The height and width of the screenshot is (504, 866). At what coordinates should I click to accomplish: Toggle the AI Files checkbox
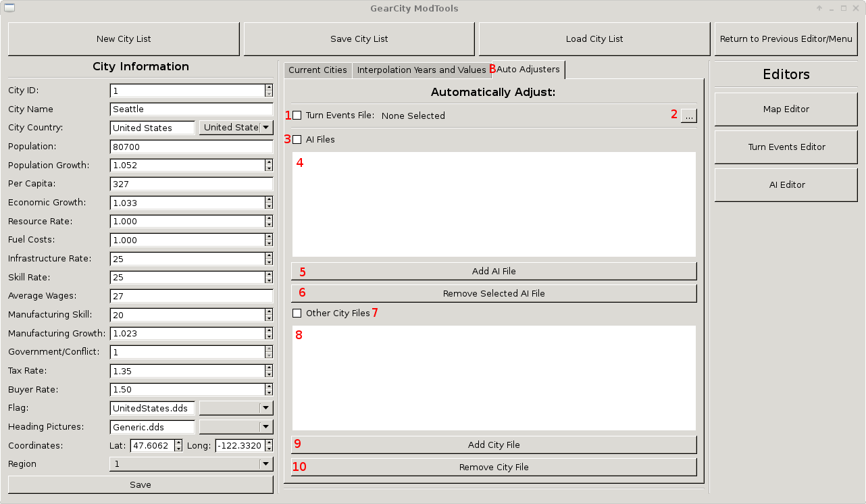(x=297, y=140)
